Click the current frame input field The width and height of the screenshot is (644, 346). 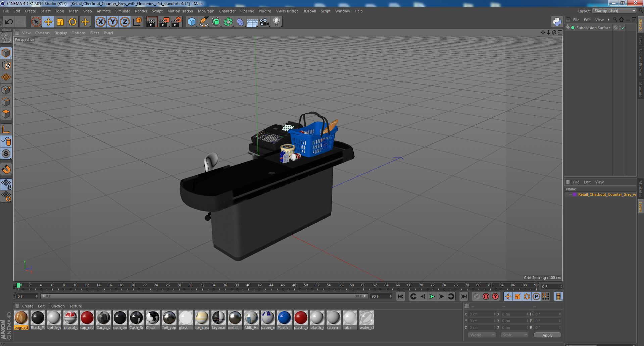point(27,296)
